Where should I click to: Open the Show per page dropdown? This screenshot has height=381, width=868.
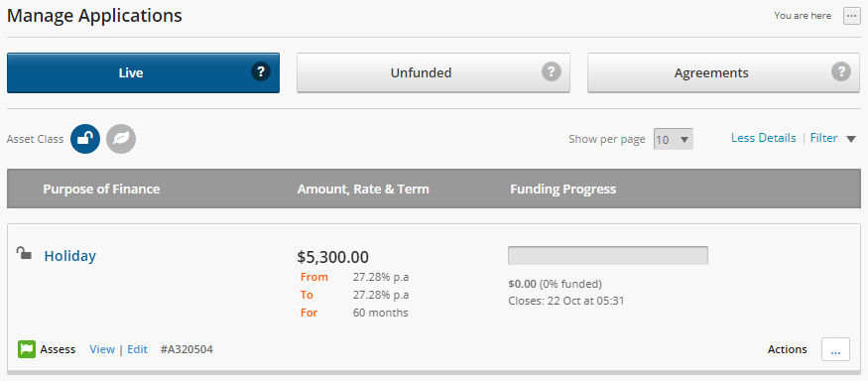point(674,140)
